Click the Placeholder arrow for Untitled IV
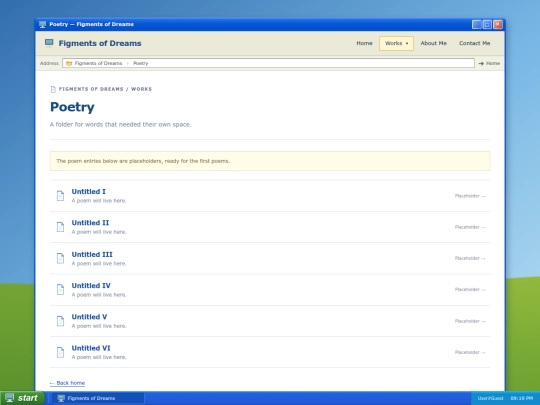Image resolution: width=540 pixels, height=405 pixels. click(470, 290)
